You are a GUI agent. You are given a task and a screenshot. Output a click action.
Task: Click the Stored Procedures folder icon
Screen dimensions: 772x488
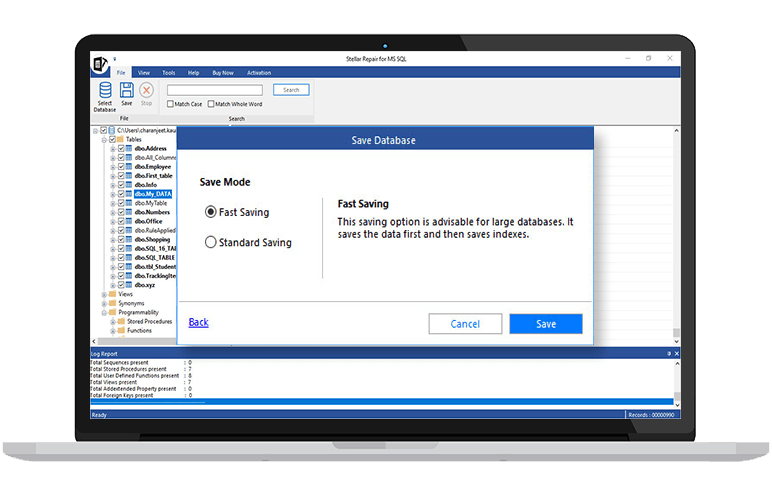coord(121,322)
